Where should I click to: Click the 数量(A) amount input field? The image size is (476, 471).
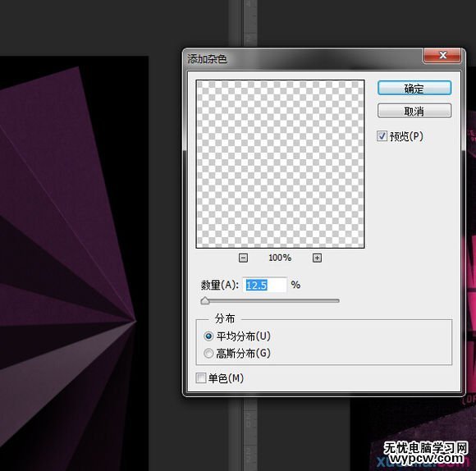tap(265, 285)
